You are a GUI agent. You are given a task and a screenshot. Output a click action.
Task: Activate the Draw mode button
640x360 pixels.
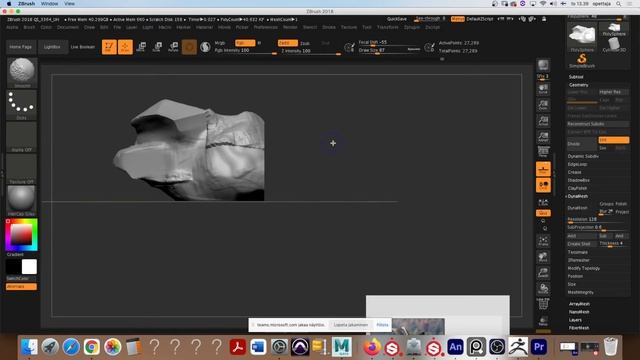(x=125, y=47)
